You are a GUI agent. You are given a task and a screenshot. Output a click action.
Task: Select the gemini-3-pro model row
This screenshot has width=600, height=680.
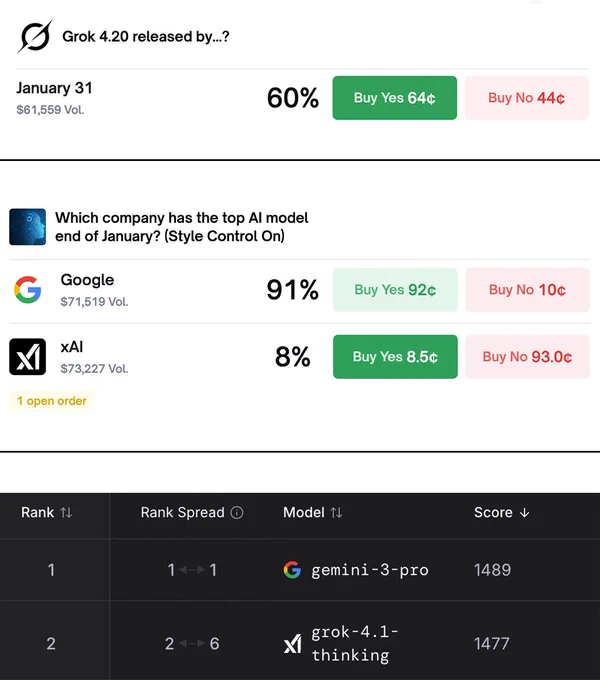coord(300,570)
